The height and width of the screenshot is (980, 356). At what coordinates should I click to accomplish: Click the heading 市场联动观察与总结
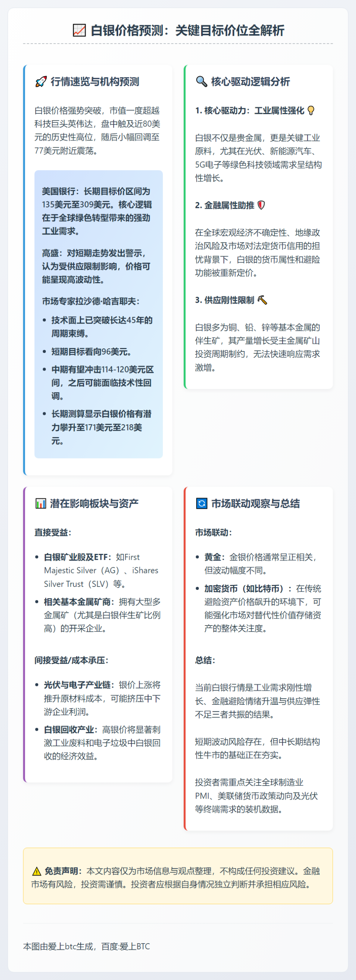[255, 503]
